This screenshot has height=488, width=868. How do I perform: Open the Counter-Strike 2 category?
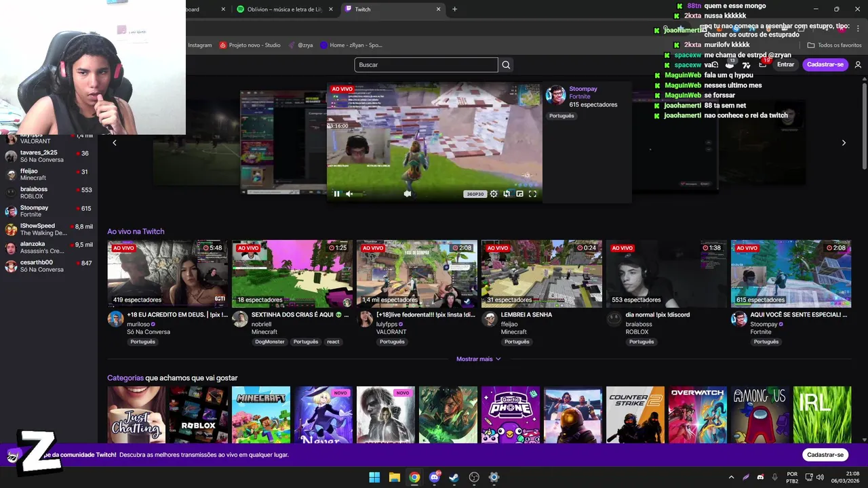click(x=635, y=415)
